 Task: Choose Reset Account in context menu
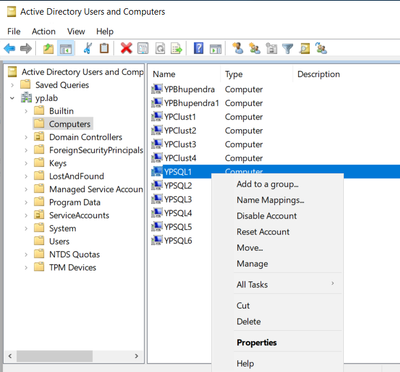coord(277,232)
